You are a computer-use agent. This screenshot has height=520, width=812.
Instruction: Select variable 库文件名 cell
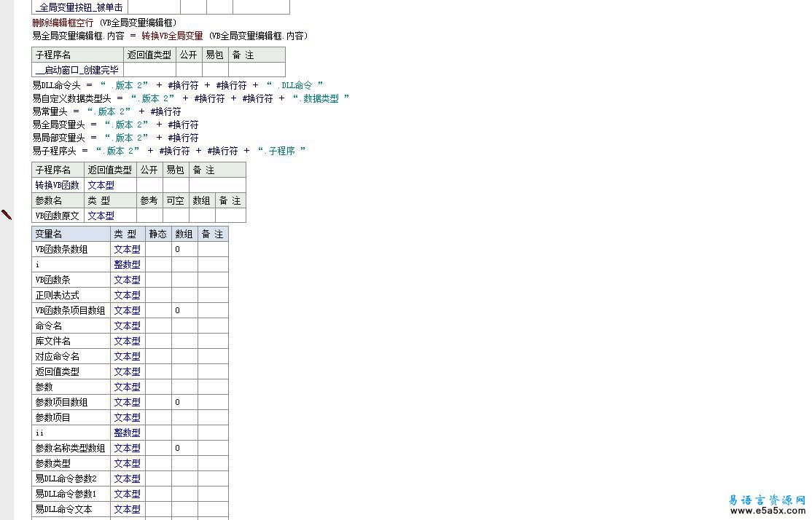click(x=71, y=341)
